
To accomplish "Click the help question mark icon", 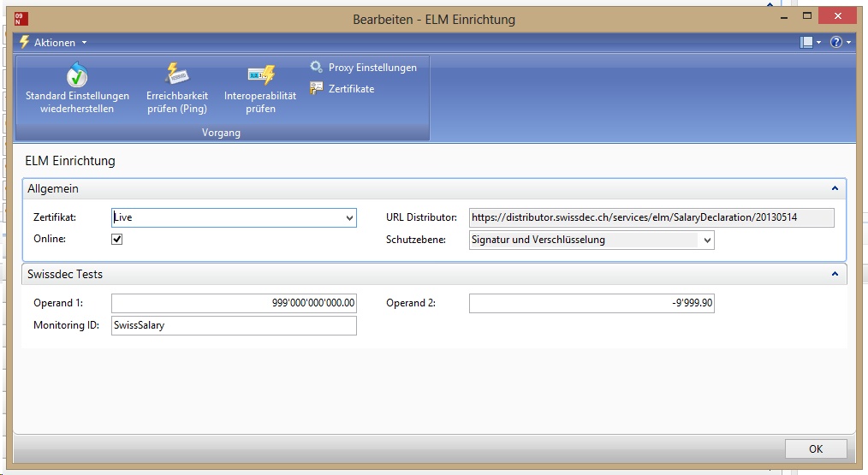I will point(836,42).
